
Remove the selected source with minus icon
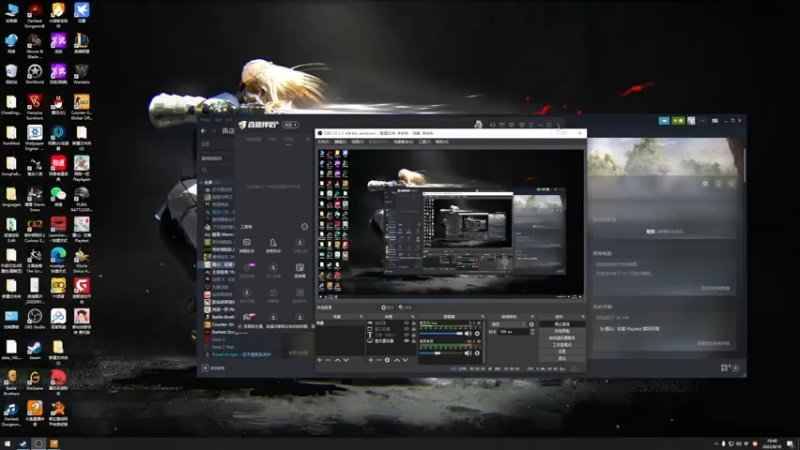click(x=379, y=360)
